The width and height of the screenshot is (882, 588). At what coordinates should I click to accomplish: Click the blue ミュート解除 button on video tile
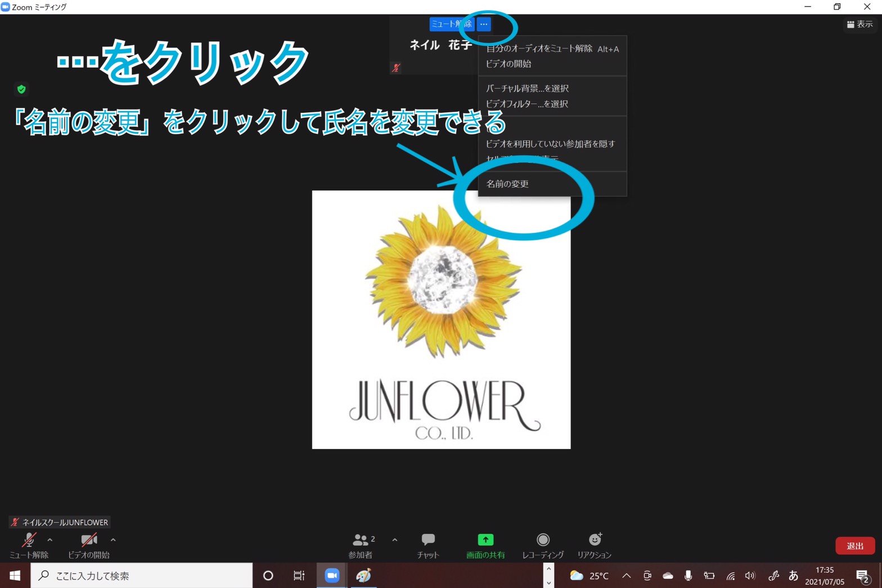pos(452,24)
